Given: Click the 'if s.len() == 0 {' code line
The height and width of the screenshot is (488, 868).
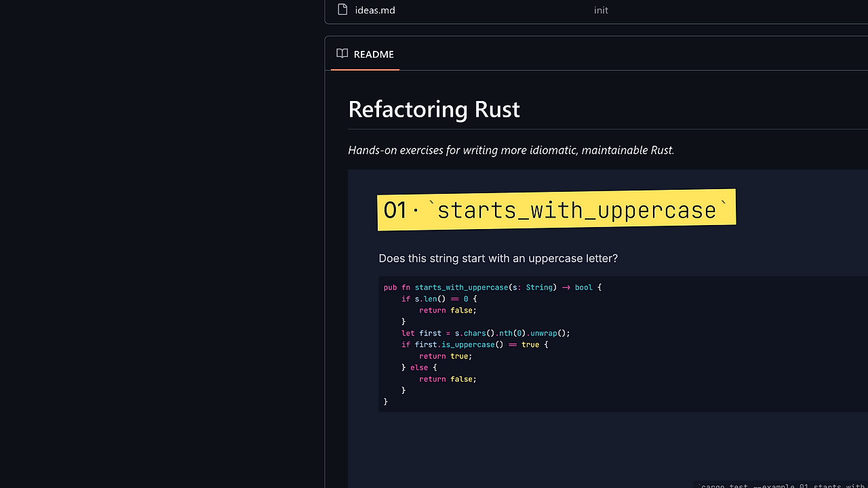Looking at the screenshot, I should 439,299.
